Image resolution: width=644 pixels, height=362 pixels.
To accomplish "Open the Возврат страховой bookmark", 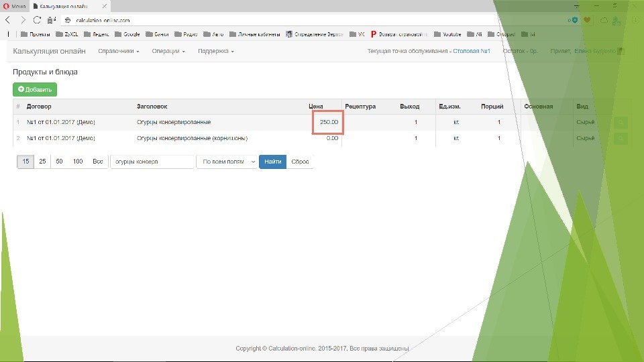I will tap(399, 34).
